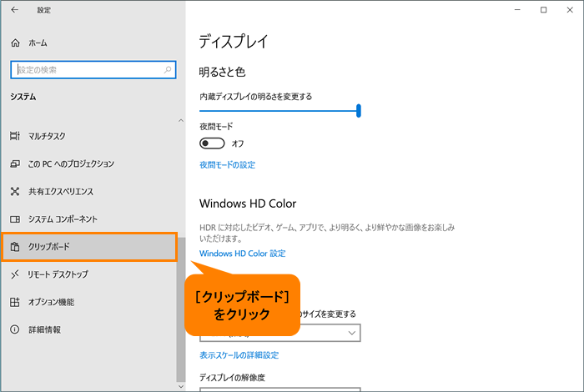584x392 pixels.
Task: Click the sidebar scrollbar thumb
Action: point(181,309)
